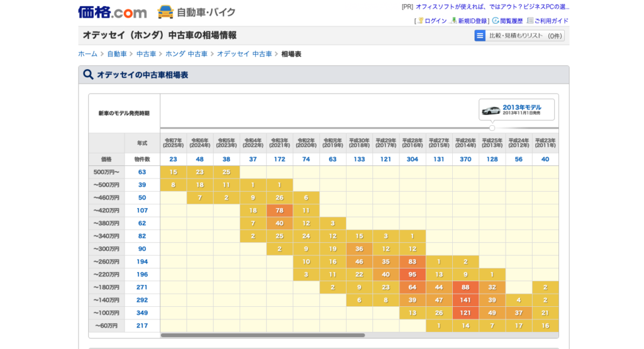Click the table's horizontal scrollbar
This screenshot has height=349, width=644.
262,335
